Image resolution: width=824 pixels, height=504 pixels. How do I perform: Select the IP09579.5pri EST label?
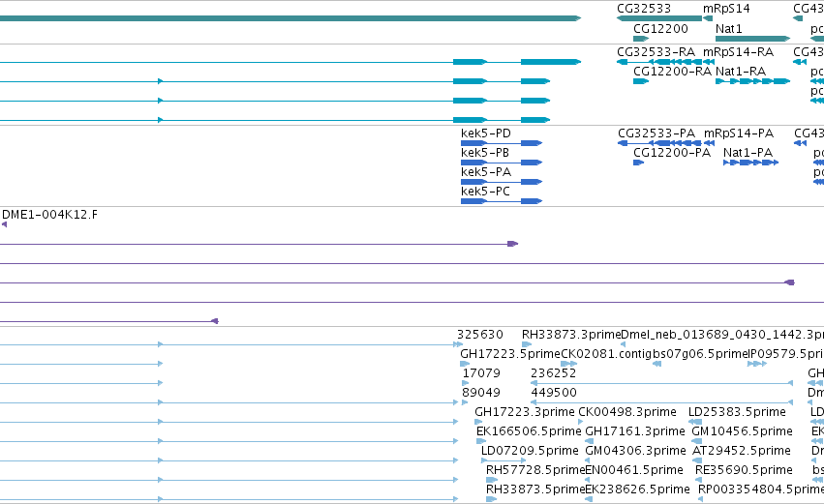(785, 354)
